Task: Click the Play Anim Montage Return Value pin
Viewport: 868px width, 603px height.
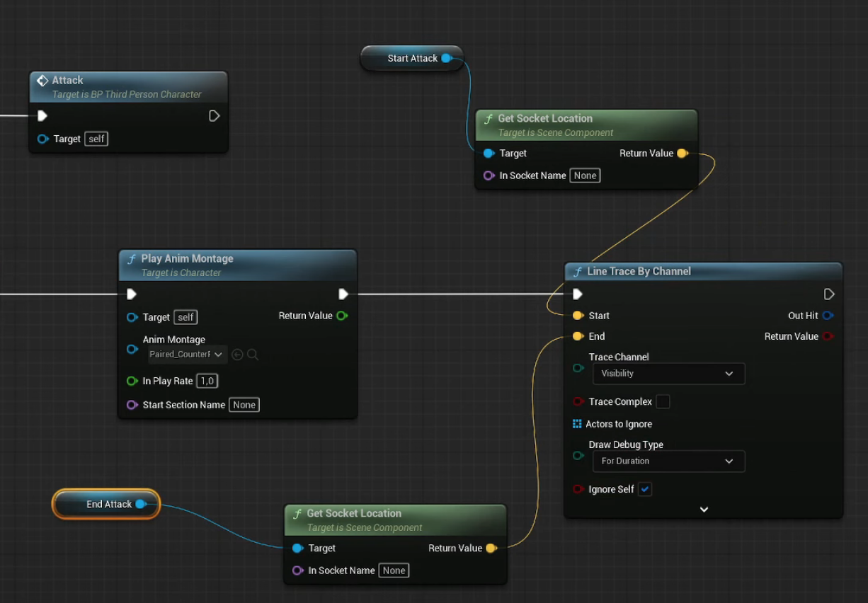Action: [342, 316]
